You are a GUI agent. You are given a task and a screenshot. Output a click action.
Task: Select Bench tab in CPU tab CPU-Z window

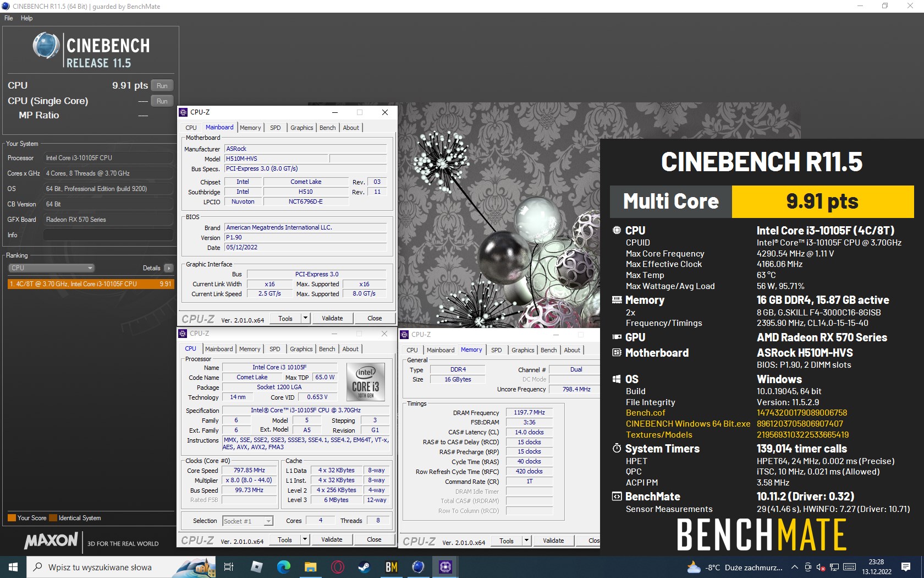(x=327, y=349)
